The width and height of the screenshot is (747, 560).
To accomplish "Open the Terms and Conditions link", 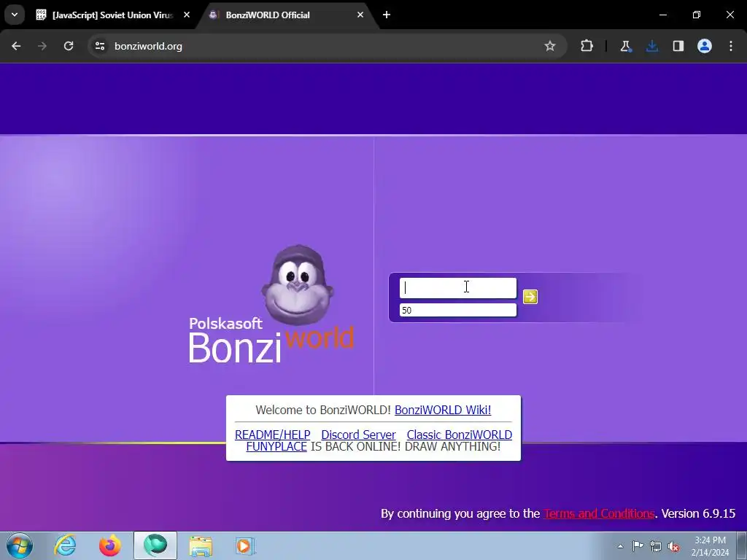I will point(599,513).
